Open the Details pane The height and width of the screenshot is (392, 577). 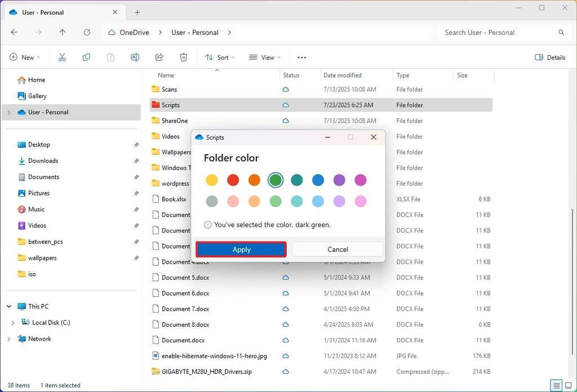point(550,57)
